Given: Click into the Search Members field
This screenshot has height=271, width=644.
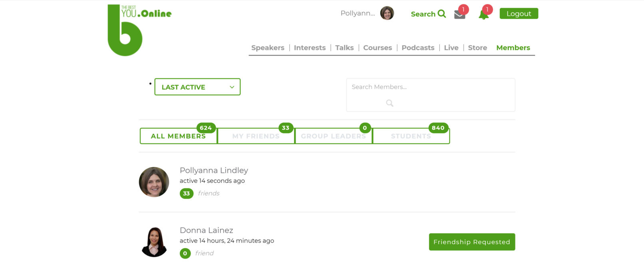Looking at the screenshot, I should pyautogui.click(x=430, y=87).
